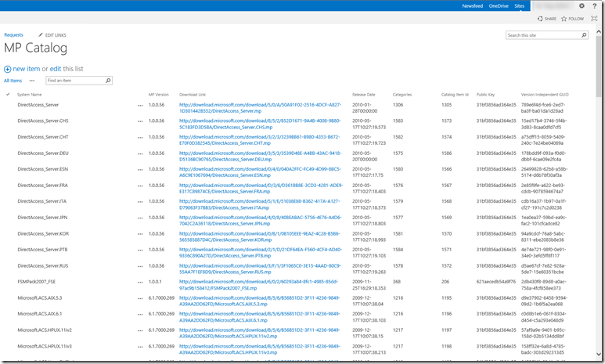Open ellipsis menu for Microsoft.ACS.AIX.5.3

[140, 298]
